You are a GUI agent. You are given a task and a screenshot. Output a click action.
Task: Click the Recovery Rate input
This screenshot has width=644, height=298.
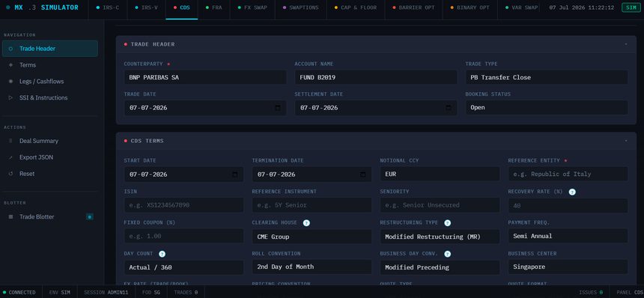tap(568, 205)
